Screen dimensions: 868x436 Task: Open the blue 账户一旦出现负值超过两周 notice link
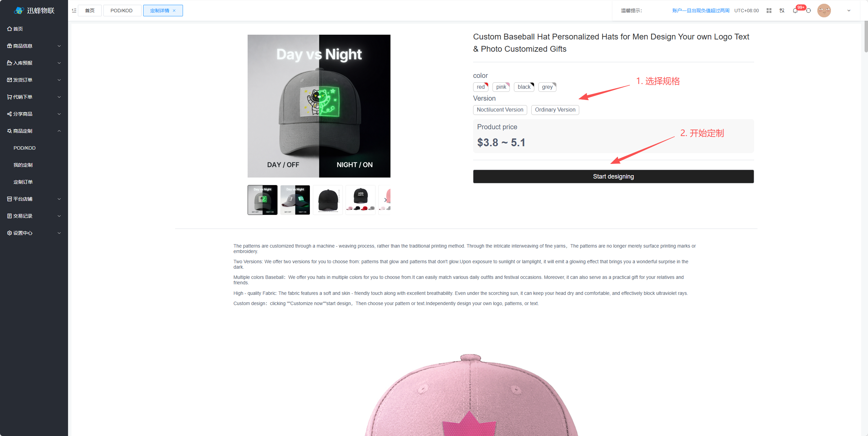point(701,11)
